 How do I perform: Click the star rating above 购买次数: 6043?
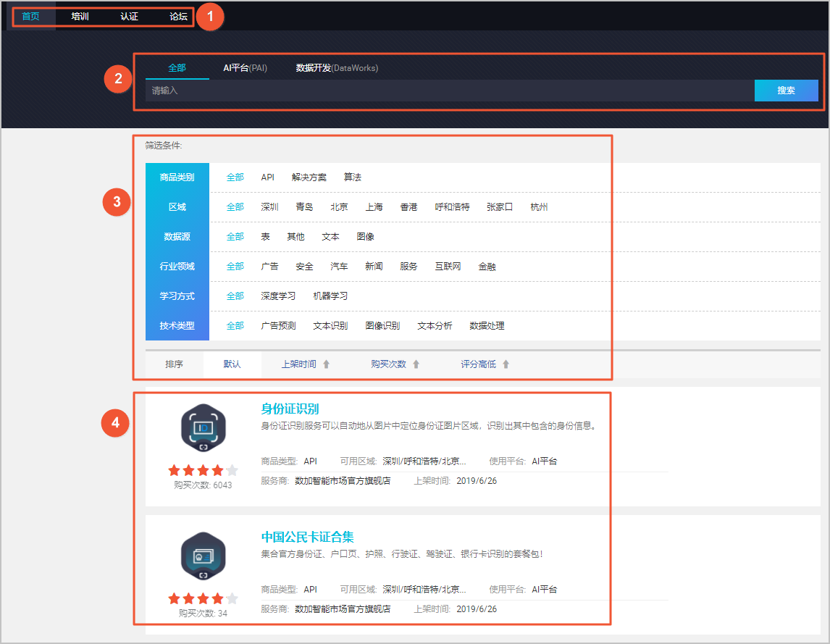(x=204, y=469)
